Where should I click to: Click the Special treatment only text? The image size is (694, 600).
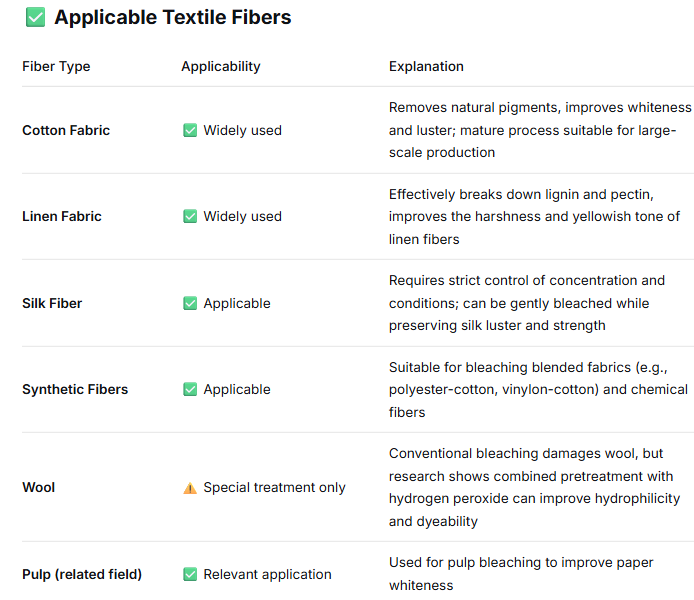click(274, 488)
